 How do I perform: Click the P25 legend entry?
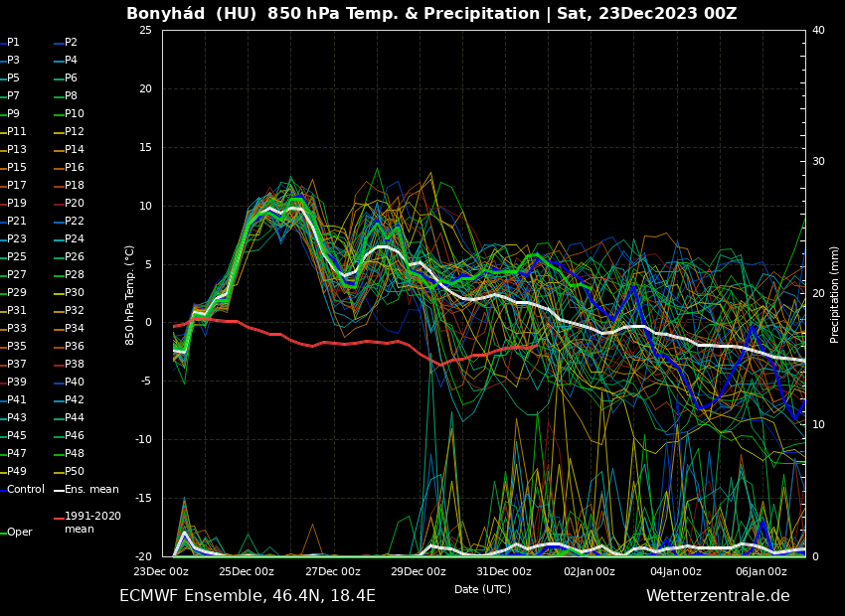(x=17, y=257)
